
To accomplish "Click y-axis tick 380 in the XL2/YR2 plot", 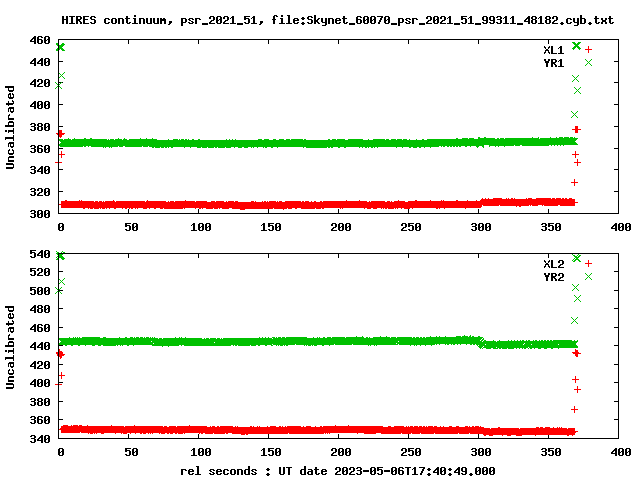I will tap(40, 402).
